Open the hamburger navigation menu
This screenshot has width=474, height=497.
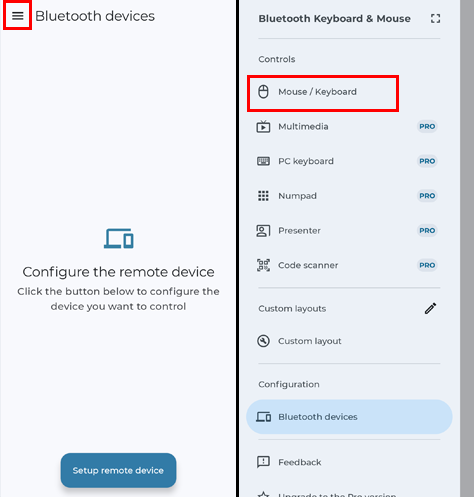coord(18,16)
